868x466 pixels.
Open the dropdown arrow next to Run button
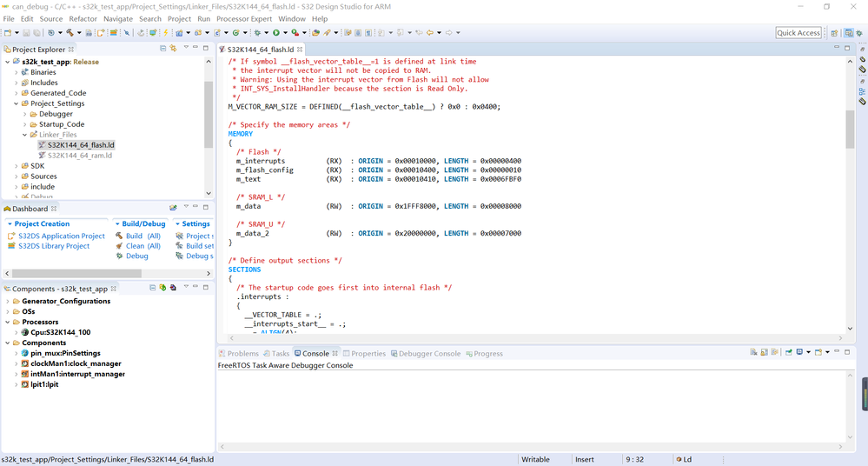[285, 33]
